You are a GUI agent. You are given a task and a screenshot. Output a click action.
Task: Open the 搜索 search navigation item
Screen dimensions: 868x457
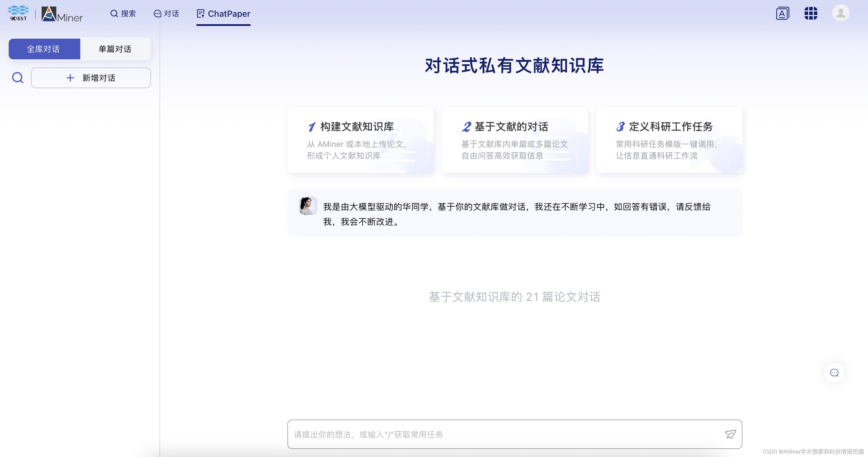pos(123,14)
